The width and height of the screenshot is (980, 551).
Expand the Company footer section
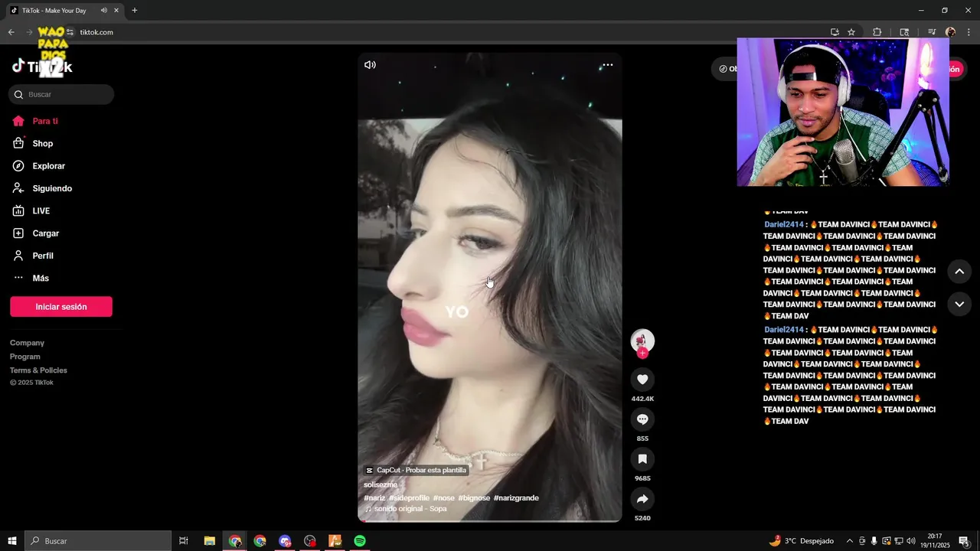27,343
